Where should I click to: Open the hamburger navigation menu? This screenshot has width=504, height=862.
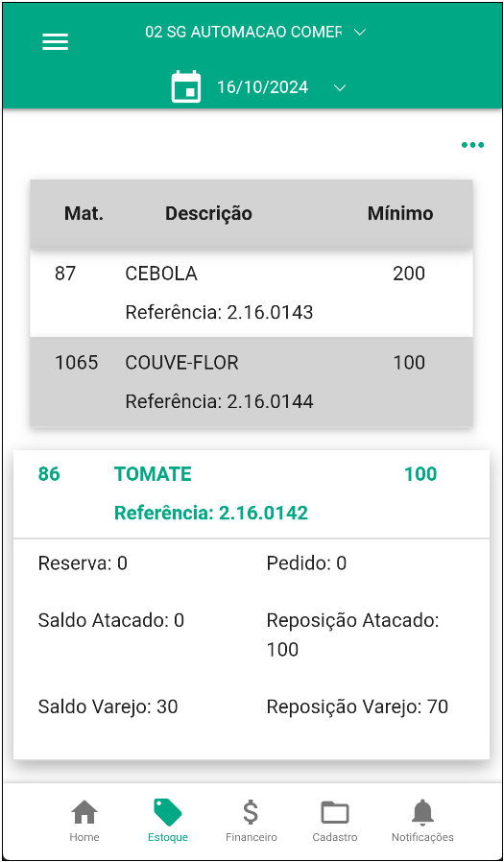pos(56,42)
